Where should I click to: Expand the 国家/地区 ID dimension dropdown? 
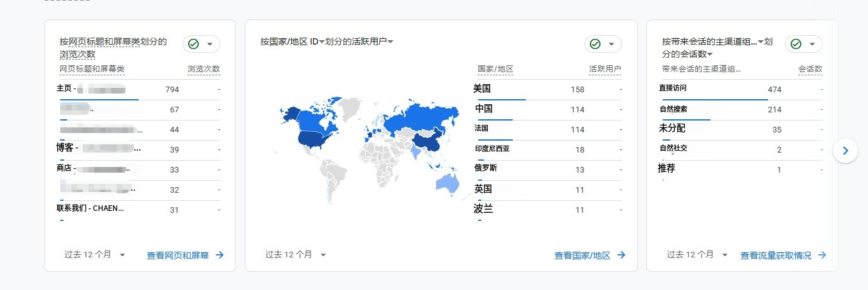click(x=322, y=42)
